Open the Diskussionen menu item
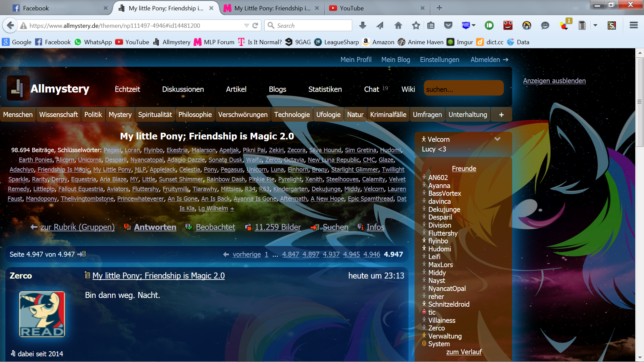This screenshot has width=644, height=362. 183,89
